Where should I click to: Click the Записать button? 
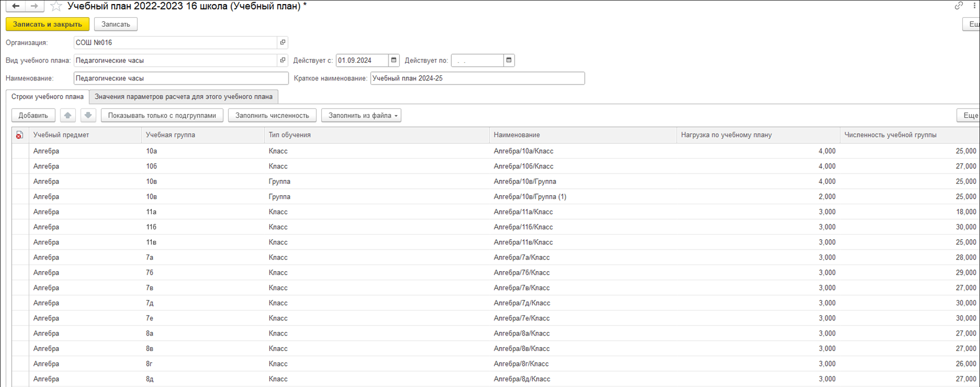point(116,24)
